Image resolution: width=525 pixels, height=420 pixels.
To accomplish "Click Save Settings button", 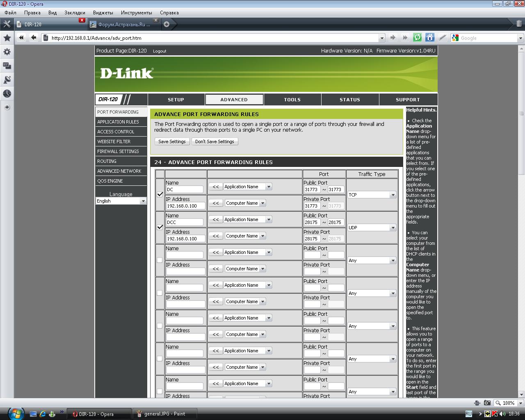I will [172, 142].
